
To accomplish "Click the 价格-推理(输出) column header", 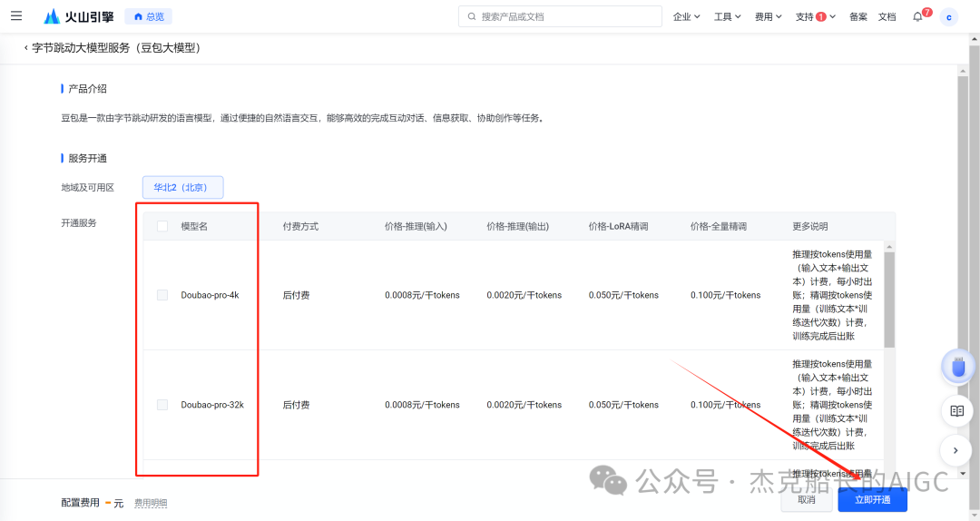I will (517, 226).
